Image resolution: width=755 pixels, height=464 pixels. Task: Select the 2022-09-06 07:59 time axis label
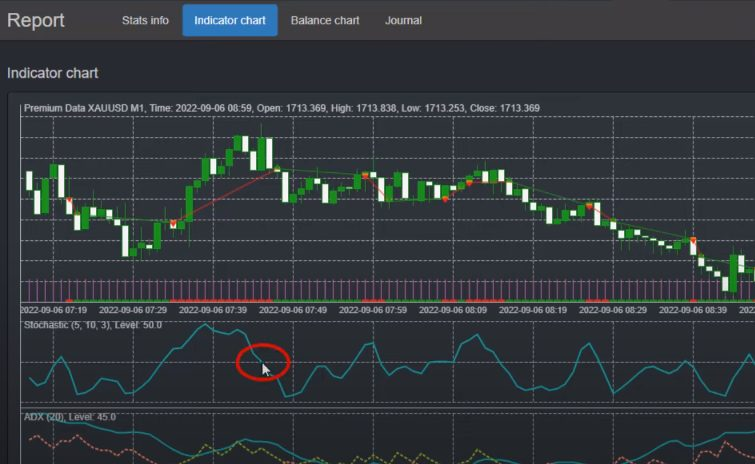pos(374,311)
